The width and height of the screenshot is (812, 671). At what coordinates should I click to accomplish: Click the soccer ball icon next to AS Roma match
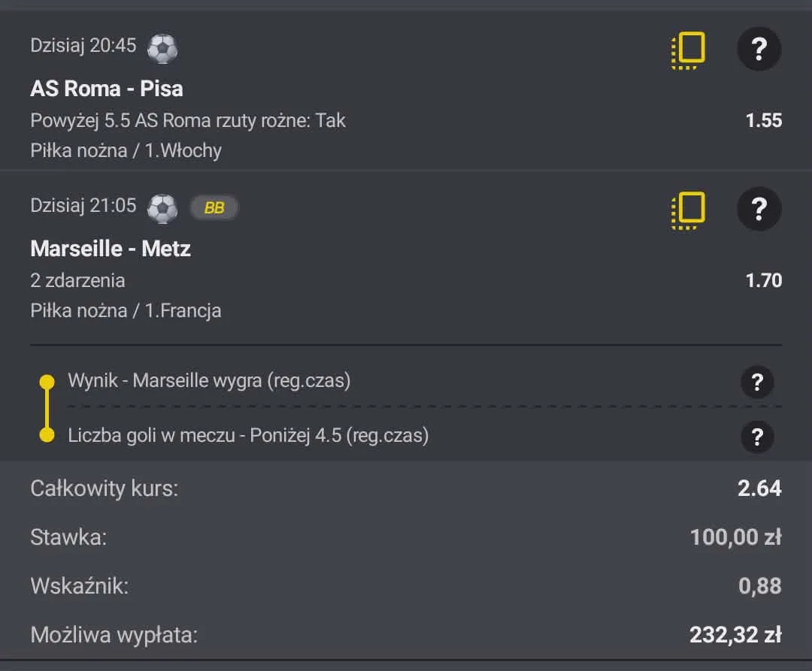[x=163, y=47]
